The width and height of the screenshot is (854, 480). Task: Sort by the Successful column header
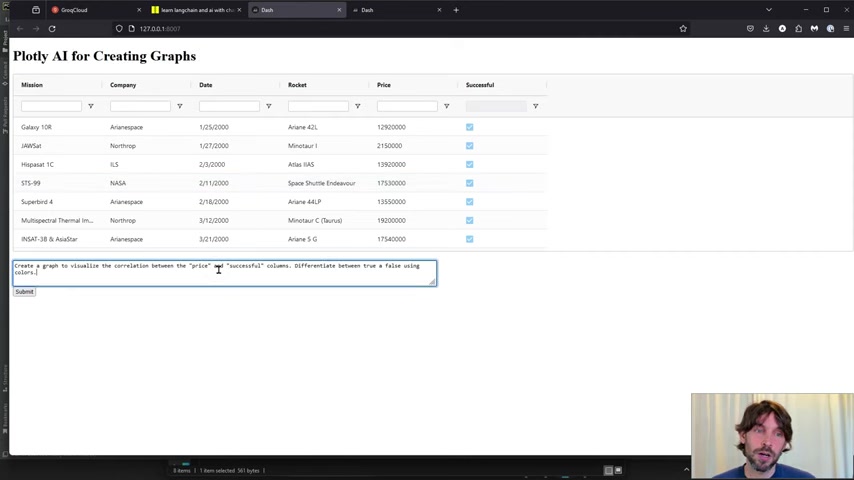click(x=480, y=85)
